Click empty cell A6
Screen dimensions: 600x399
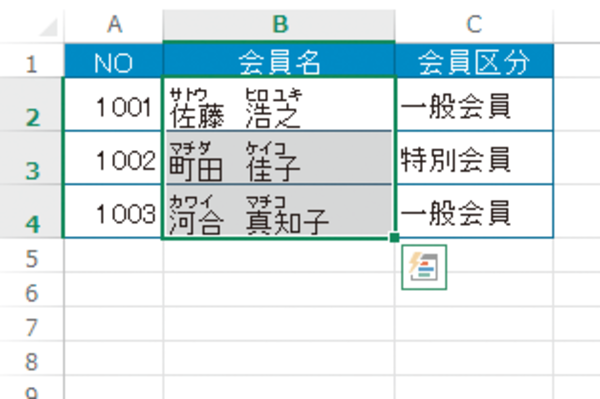coord(114,290)
